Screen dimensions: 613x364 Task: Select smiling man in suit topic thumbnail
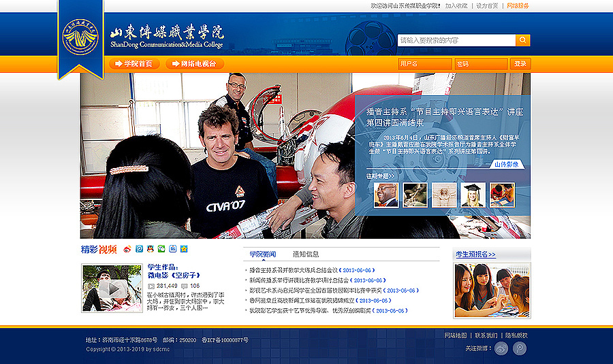386,195
